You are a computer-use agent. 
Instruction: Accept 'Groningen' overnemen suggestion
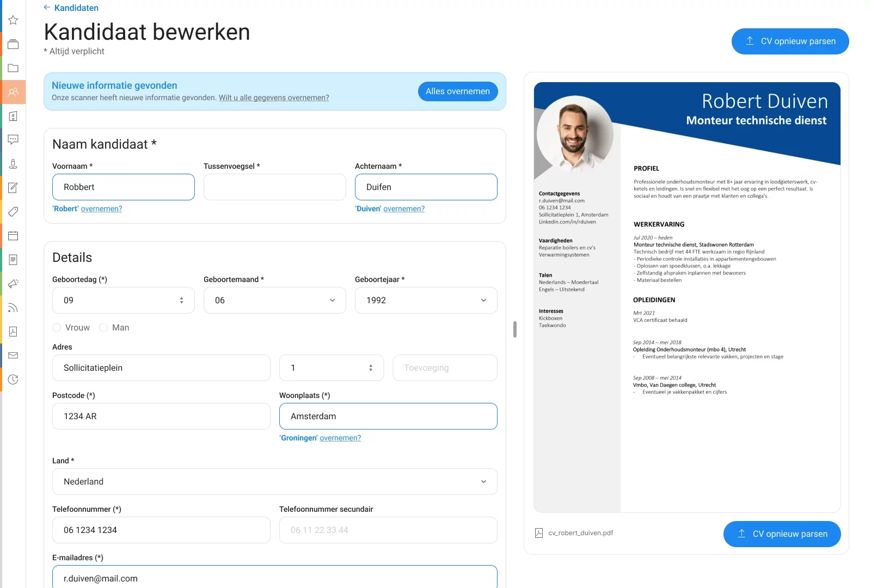(x=340, y=438)
